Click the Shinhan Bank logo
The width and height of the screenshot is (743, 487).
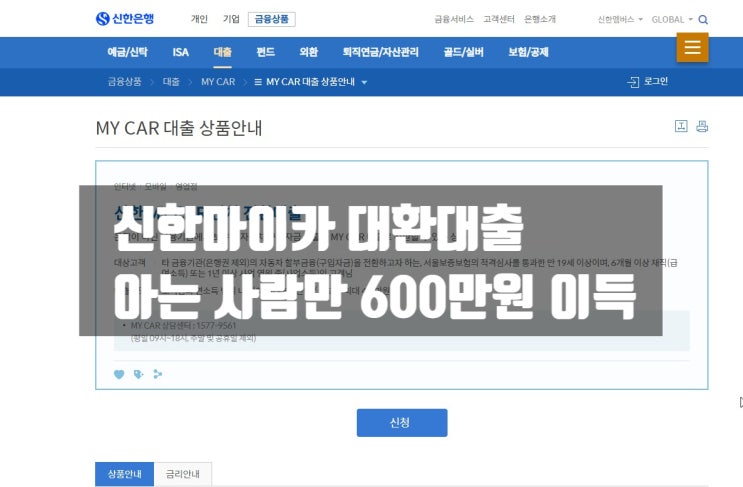click(x=125, y=18)
